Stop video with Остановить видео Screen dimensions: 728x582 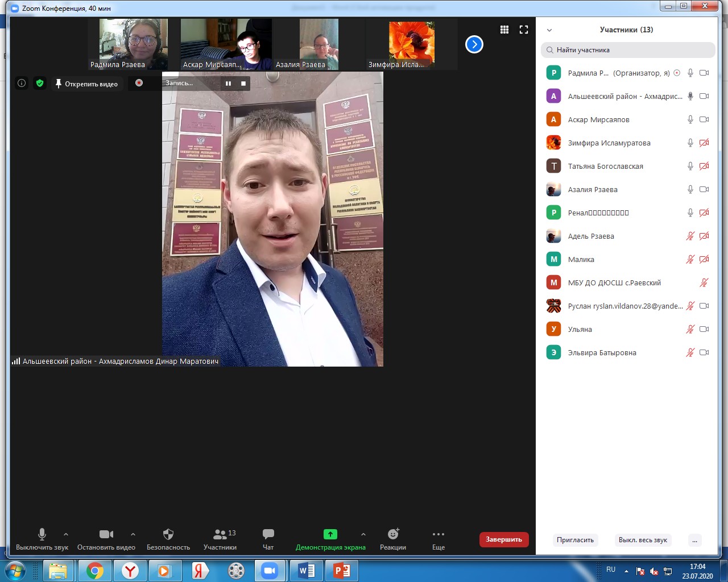[106, 539]
